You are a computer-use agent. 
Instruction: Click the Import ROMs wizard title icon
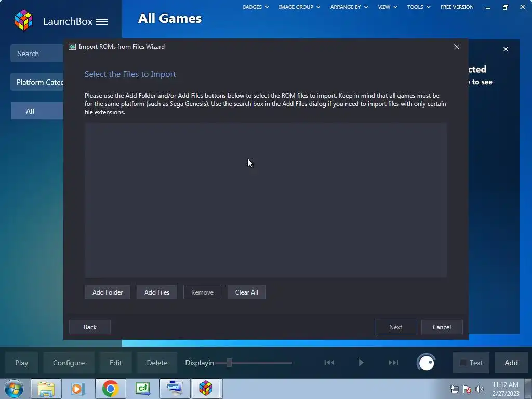[x=72, y=47]
